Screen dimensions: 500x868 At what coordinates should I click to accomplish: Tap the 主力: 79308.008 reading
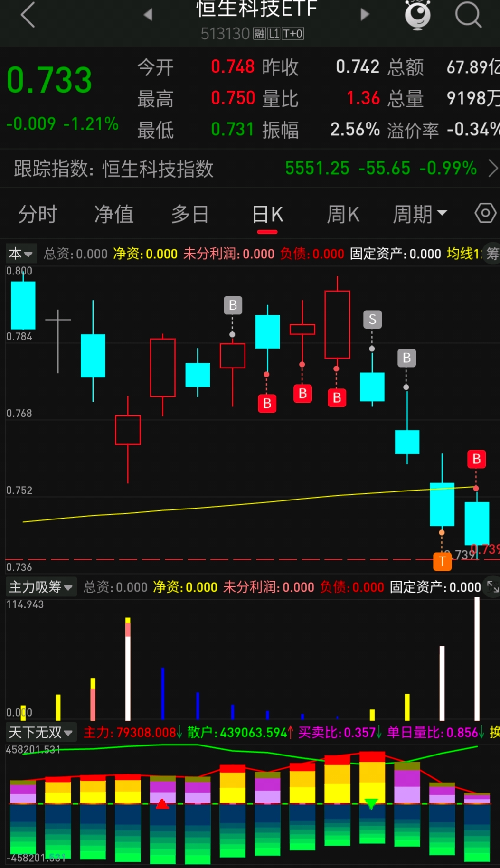tap(132, 733)
